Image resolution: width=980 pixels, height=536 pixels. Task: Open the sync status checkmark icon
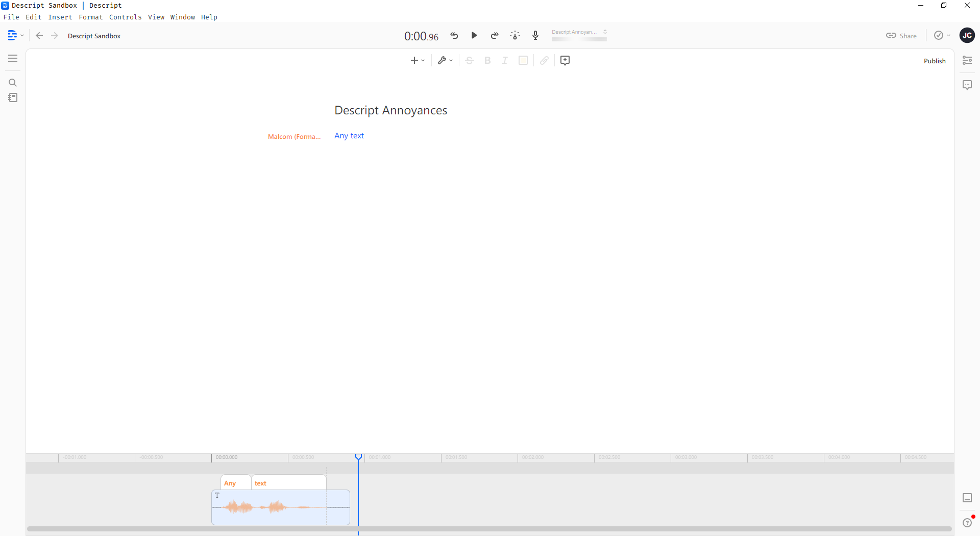click(x=938, y=35)
